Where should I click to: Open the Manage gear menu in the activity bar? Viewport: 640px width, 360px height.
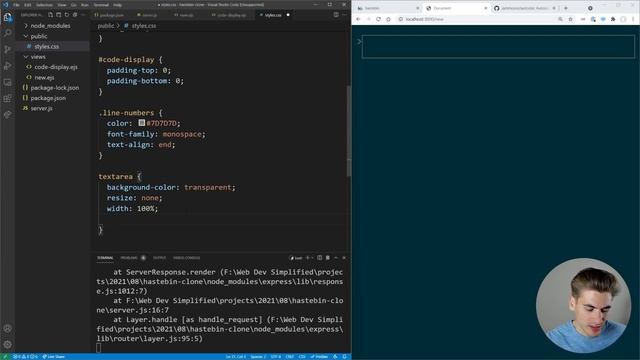[x=7, y=344]
